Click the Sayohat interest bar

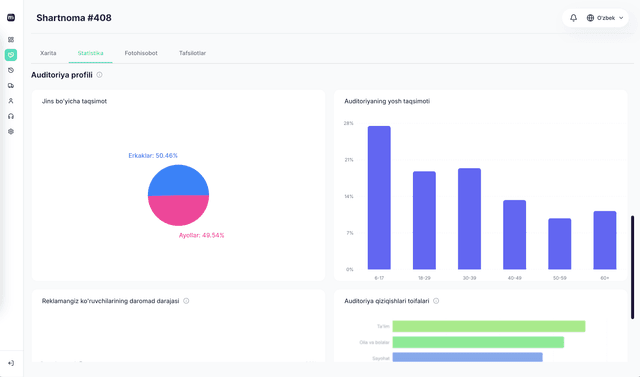pyautogui.click(x=467, y=357)
